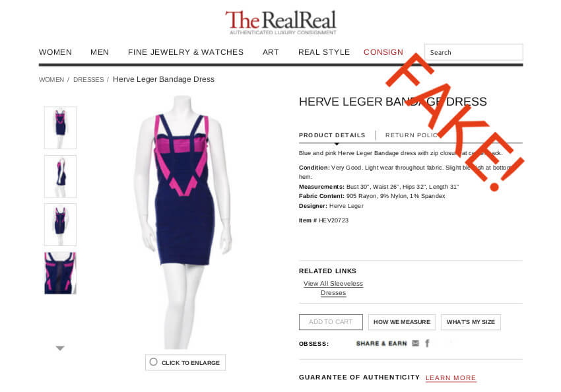Select the third dress thumbnail
This screenshot has width=561, height=392.
coord(60,224)
